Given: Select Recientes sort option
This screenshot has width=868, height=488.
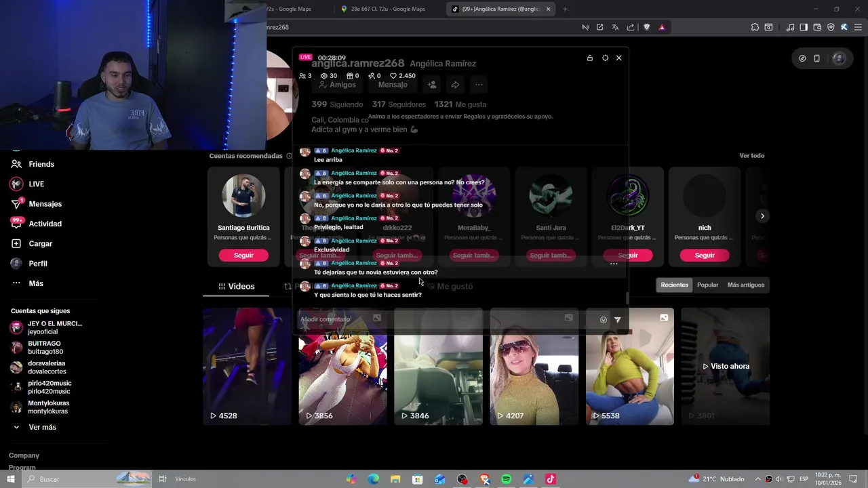Looking at the screenshot, I should click(x=674, y=285).
